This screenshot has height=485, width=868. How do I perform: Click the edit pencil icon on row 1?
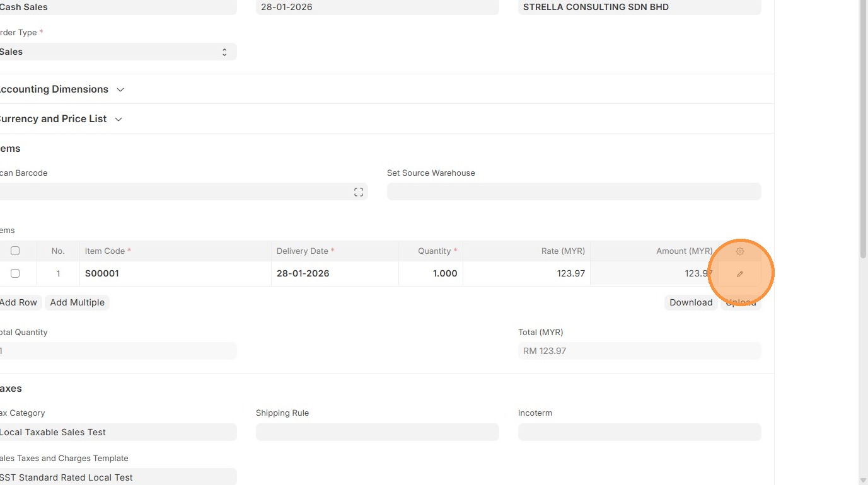pos(740,274)
